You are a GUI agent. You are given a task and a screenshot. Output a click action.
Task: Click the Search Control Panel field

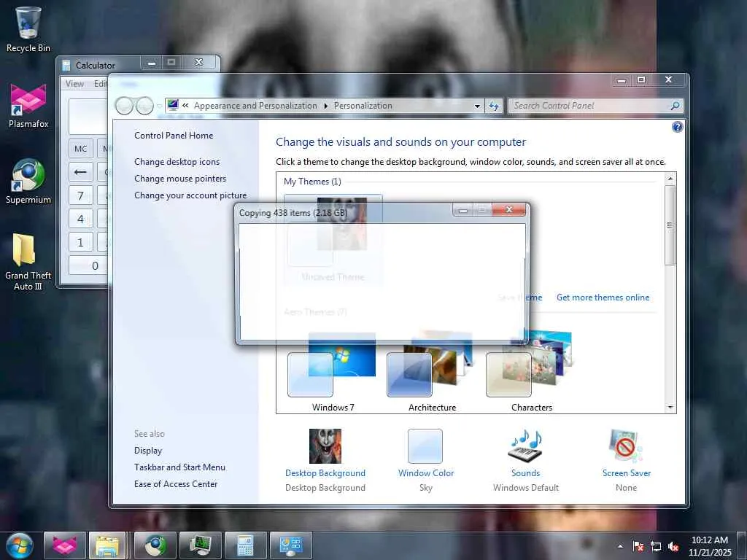(595, 106)
